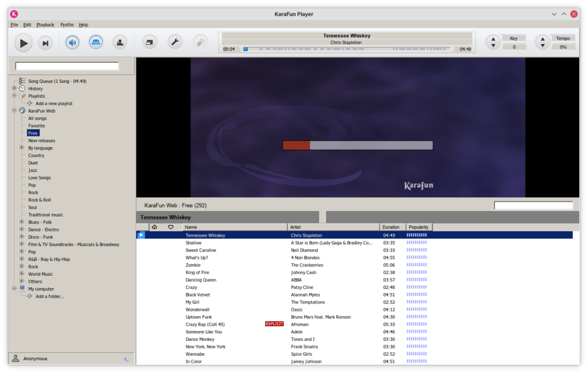Sort songs by Name column
The height and width of the screenshot is (373, 588).
point(235,227)
